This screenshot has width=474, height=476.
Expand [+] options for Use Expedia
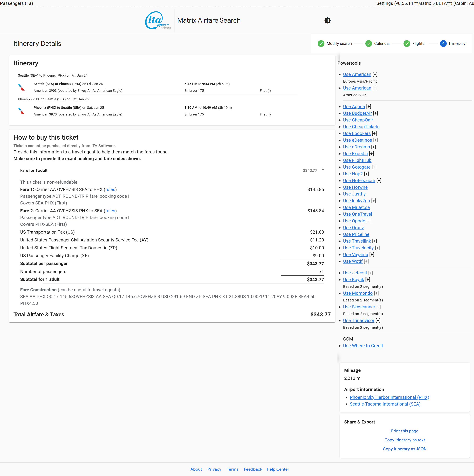click(x=371, y=153)
